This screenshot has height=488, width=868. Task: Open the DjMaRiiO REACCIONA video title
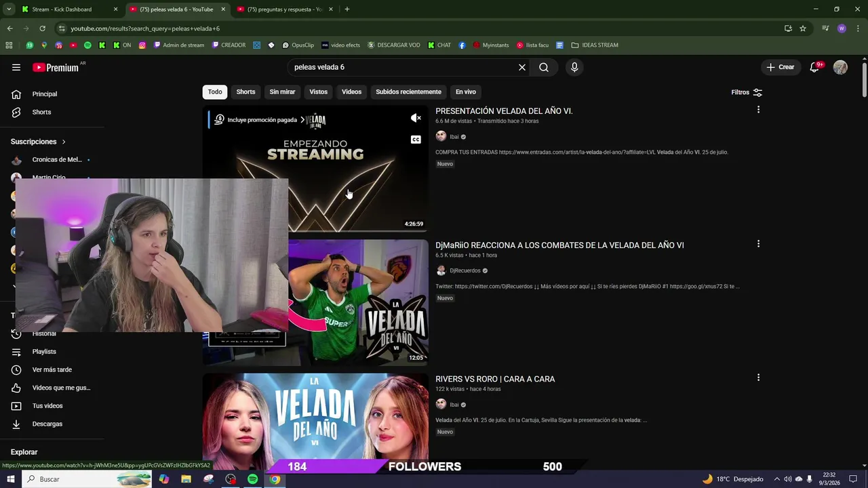(x=559, y=245)
